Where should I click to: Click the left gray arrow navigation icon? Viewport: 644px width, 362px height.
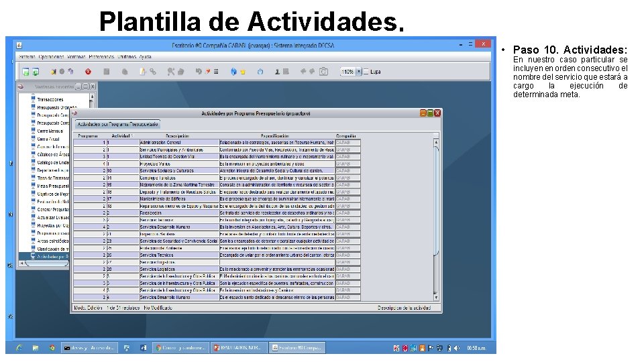click(303, 72)
